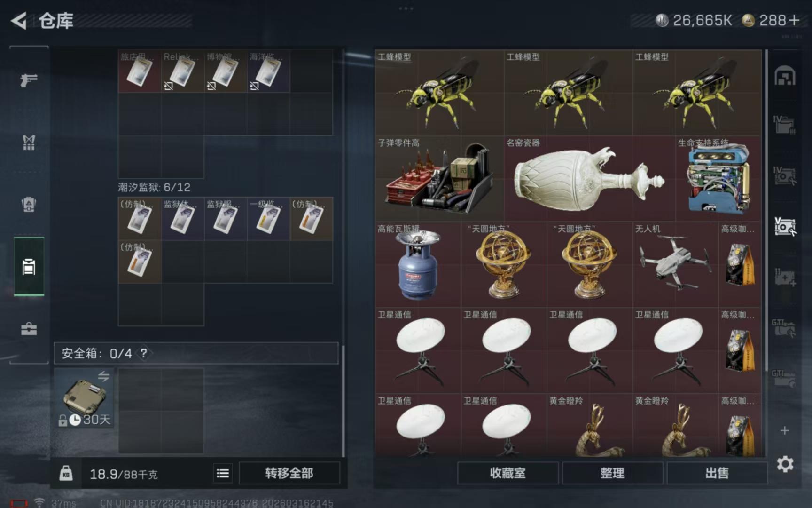This screenshot has width=812, height=508.
Task: Click the 转移全部 button
Action: click(289, 473)
